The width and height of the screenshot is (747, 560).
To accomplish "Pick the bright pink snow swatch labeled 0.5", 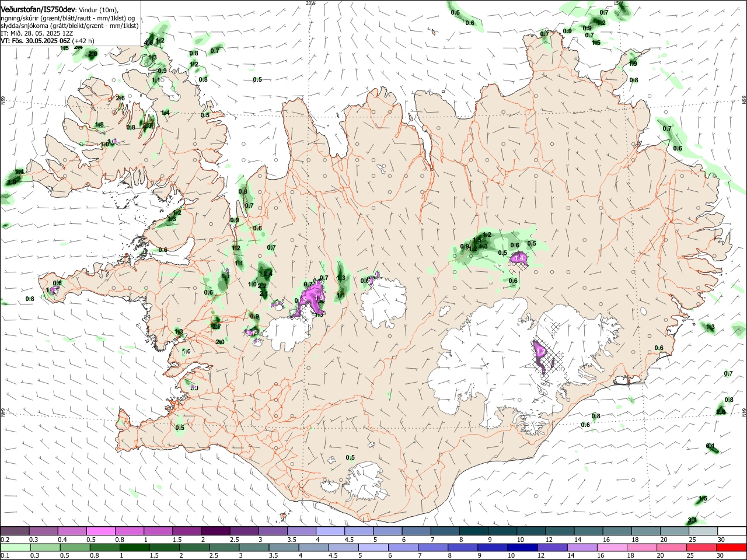I will 101,531.
